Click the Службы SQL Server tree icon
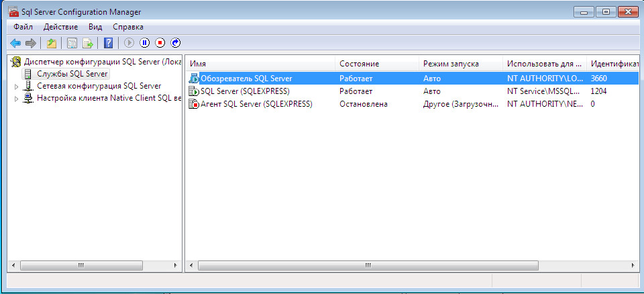Image resolution: width=644 pixels, height=294 pixels. click(28, 74)
